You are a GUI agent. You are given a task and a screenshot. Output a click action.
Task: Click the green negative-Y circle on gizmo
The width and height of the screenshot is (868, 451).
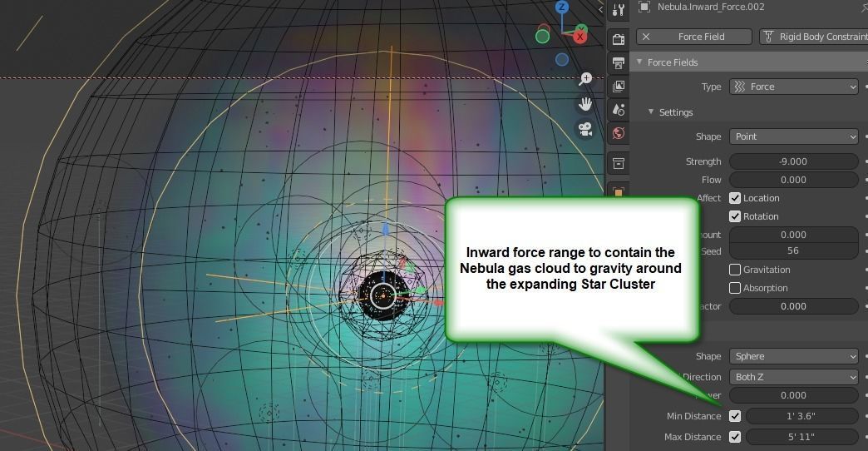(x=542, y=37)
